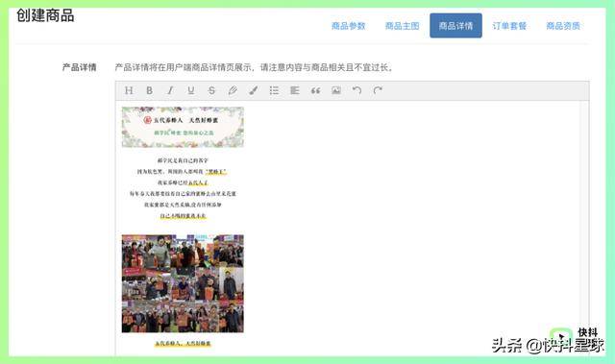Open the 商品资质 tab
The image size is (615, 364).
click(563, 26)
